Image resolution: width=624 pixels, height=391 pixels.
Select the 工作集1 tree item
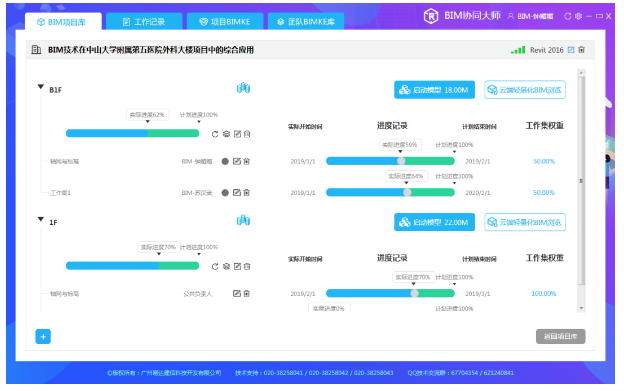click(60, 193)
